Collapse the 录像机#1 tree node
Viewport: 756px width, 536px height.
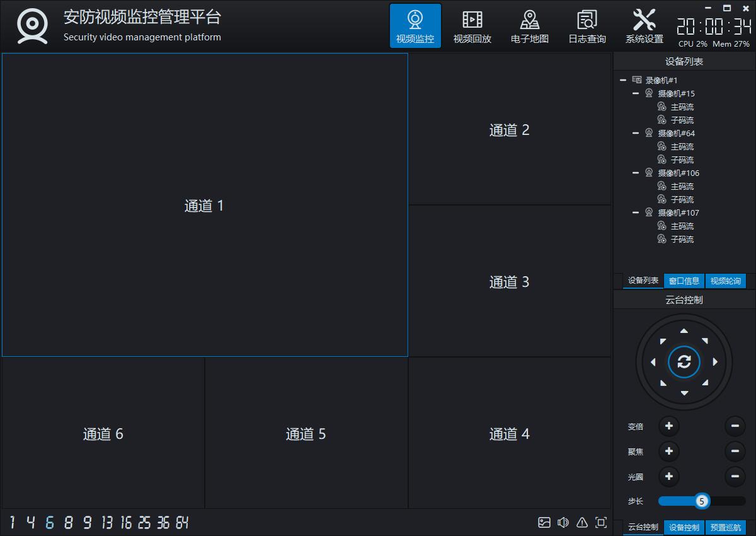623,80
